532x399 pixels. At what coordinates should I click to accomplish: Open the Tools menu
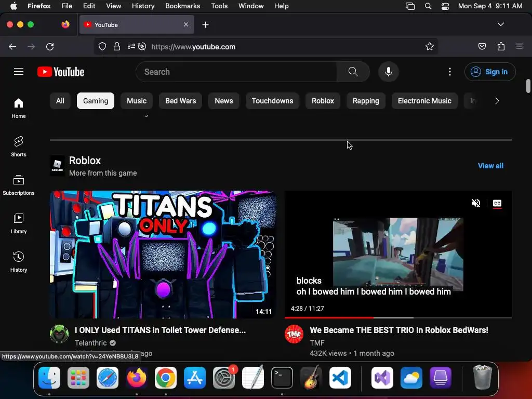point(219,6)
